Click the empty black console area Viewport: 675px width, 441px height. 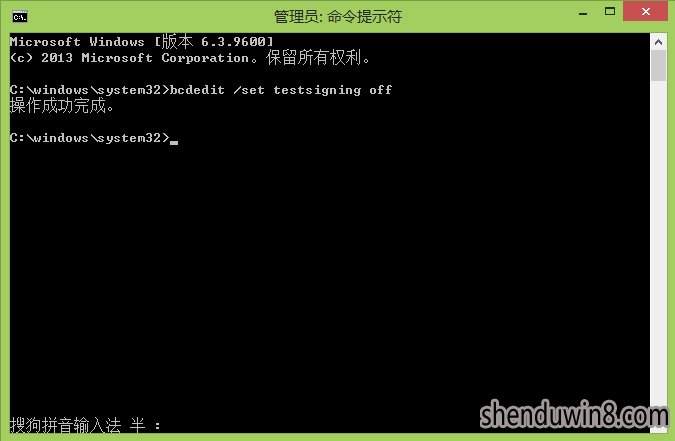click(x=329, y=276)
